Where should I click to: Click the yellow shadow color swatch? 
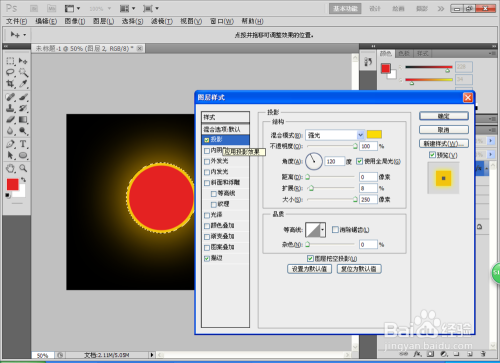[x=374, y=134]
